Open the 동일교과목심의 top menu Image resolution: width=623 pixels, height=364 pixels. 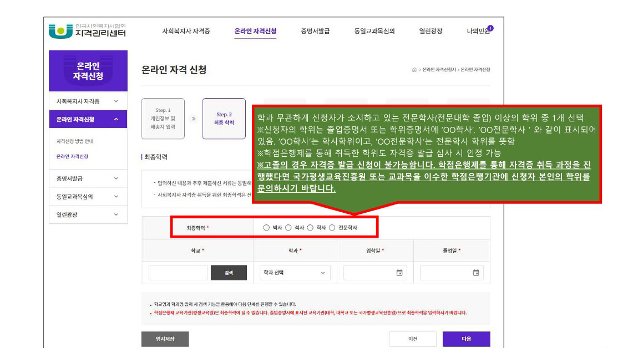(x=374, y=31)
